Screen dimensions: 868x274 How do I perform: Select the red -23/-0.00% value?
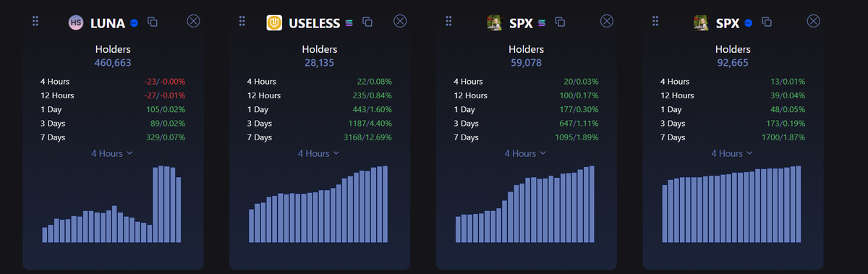(x=164, y=82)
